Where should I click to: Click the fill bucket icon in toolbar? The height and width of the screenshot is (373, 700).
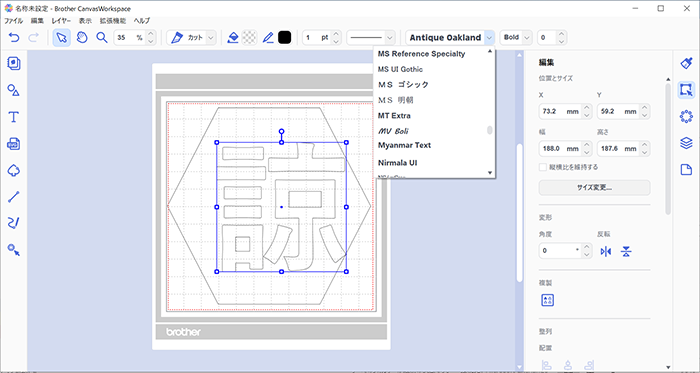[233, 38]
